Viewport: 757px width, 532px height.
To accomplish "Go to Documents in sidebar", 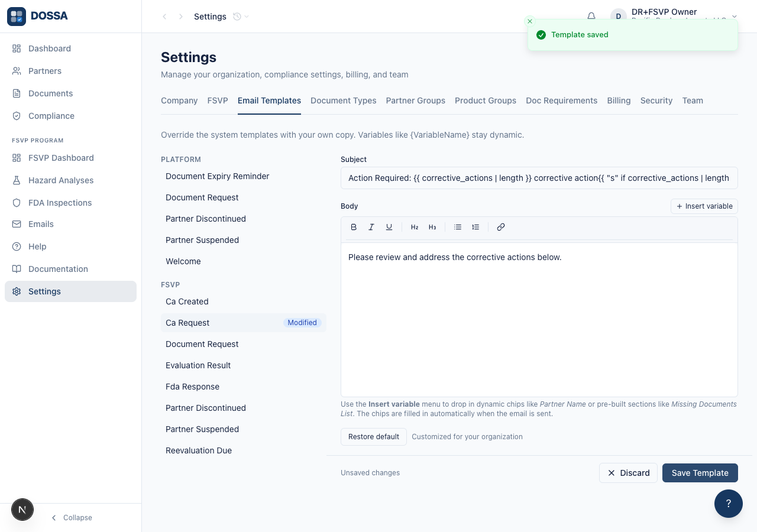I will pyautogui.click(x=70, y=93).
